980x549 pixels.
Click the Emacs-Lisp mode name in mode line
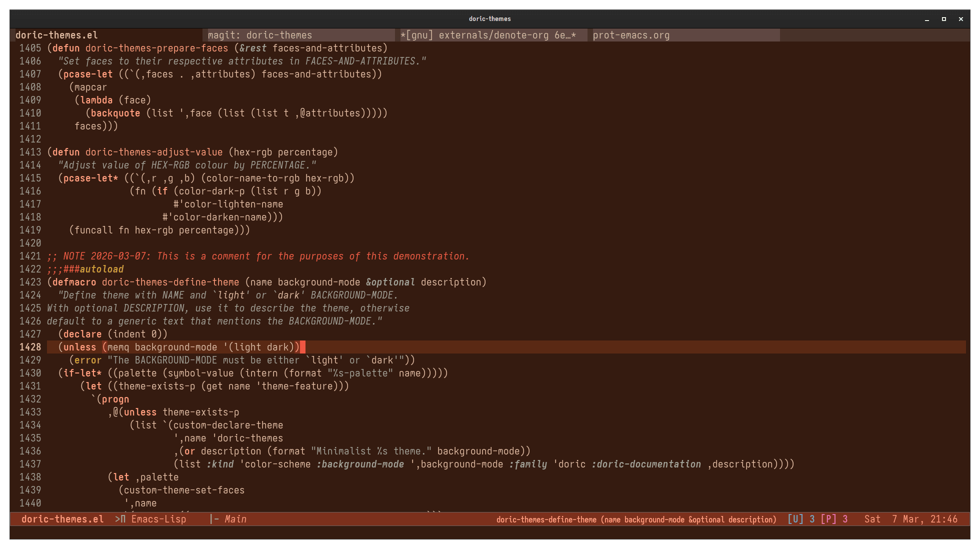pos(158,519)
